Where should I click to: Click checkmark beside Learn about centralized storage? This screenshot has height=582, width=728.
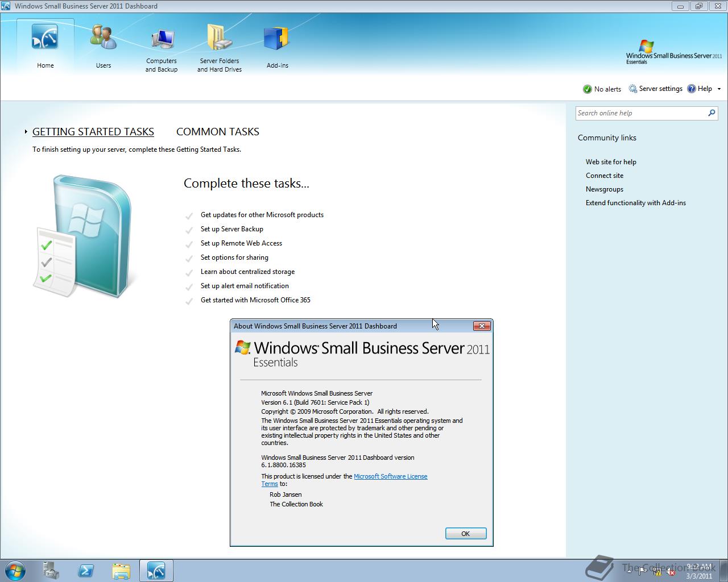click(189, 273)
